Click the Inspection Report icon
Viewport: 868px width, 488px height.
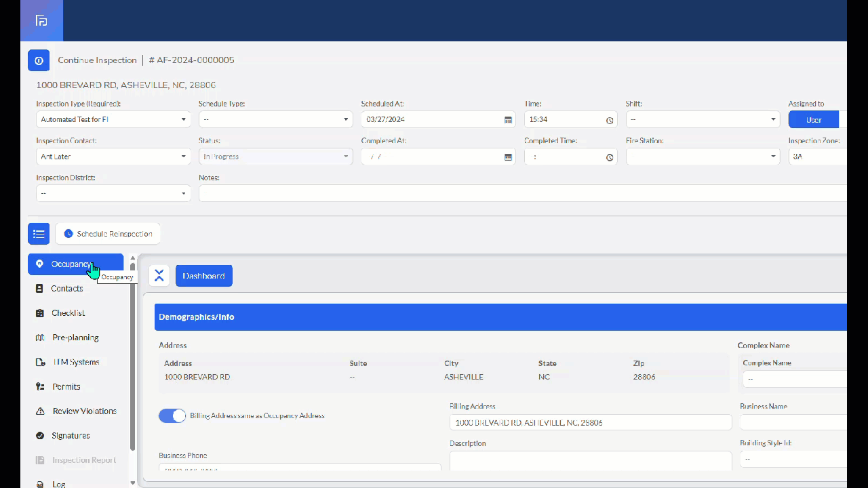[39, 460]
